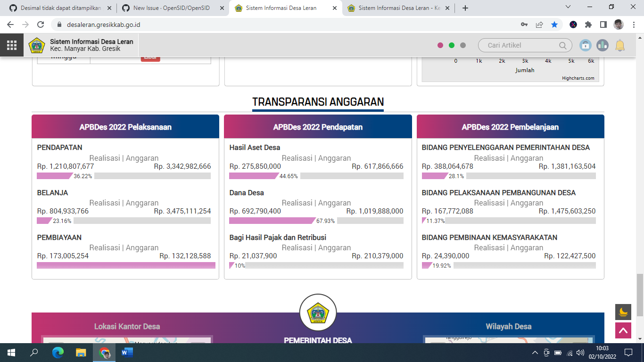Open notifications via the bell icon
The image size is (644, 362).
[x=620, y=45]
